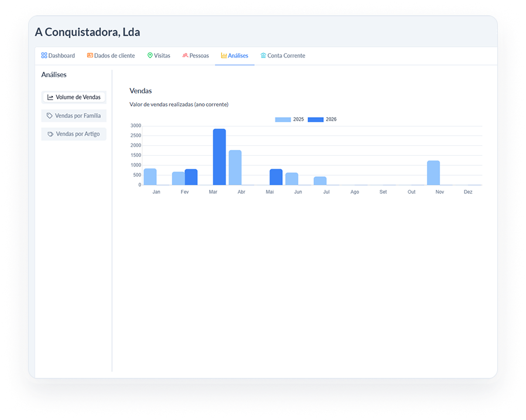
Task: Click the May 2026 sales bar
Action: coord(276,177)
